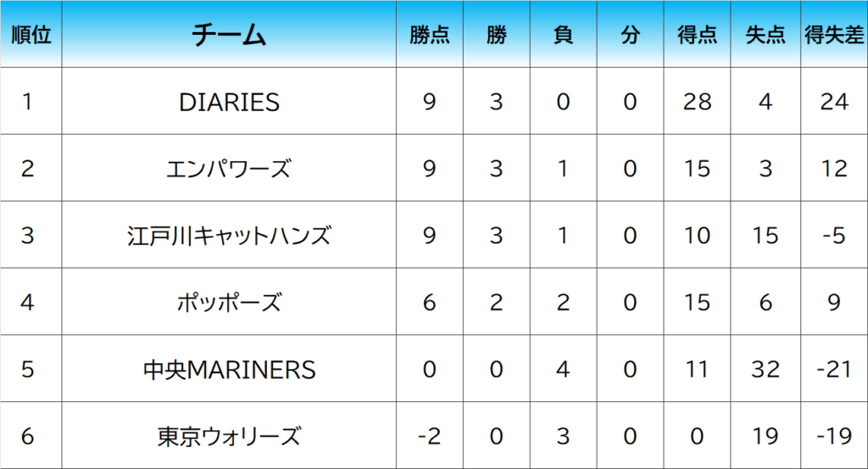Select the エンパワーズ team cell
The height and width of the screenshot is (469, 868).
click(x=229, y=168)
